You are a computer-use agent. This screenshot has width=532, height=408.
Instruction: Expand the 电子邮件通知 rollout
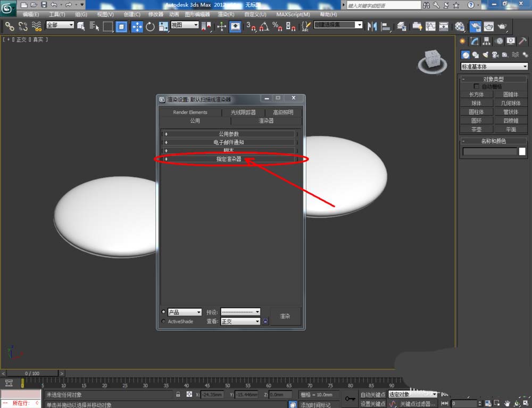(229, 142)
